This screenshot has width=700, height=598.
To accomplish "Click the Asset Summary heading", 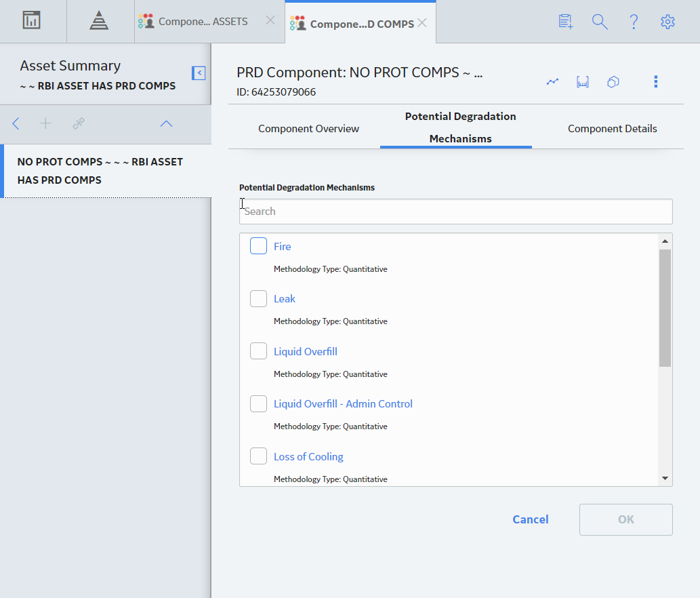I will coord(70,66).
